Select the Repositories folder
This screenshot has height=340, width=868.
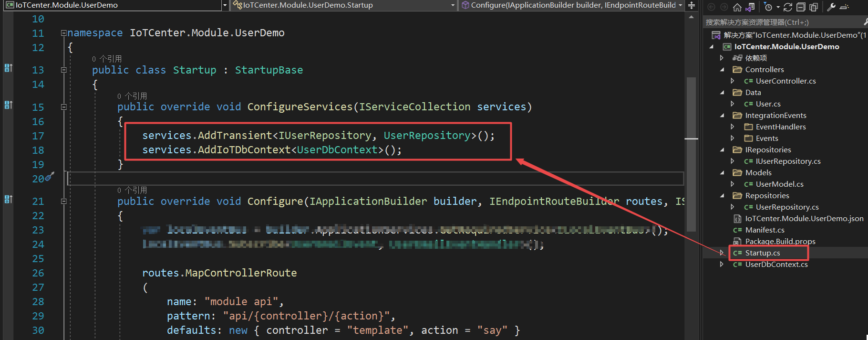tap(767, 195)
